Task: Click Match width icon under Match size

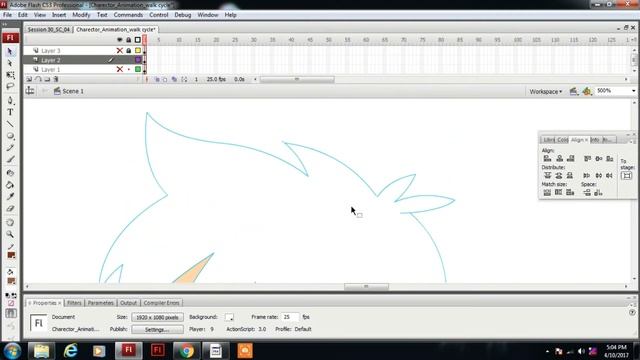Action: [547, 192]
